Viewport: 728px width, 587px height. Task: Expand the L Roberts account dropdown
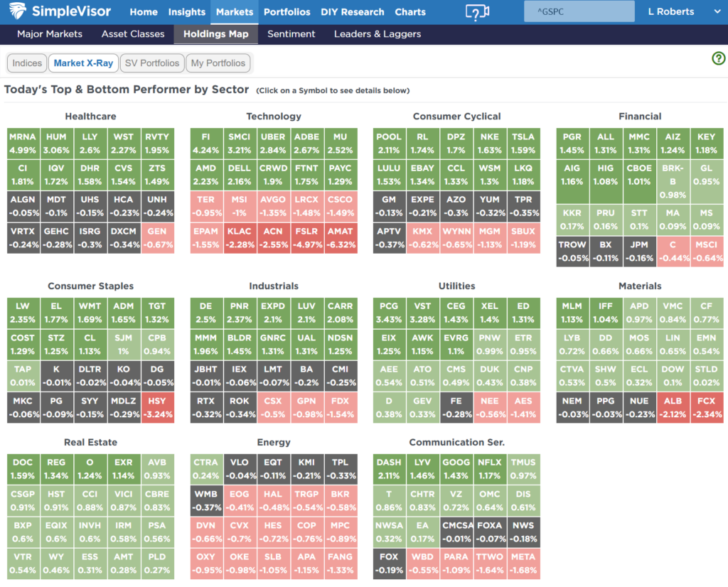coord(714,12)
